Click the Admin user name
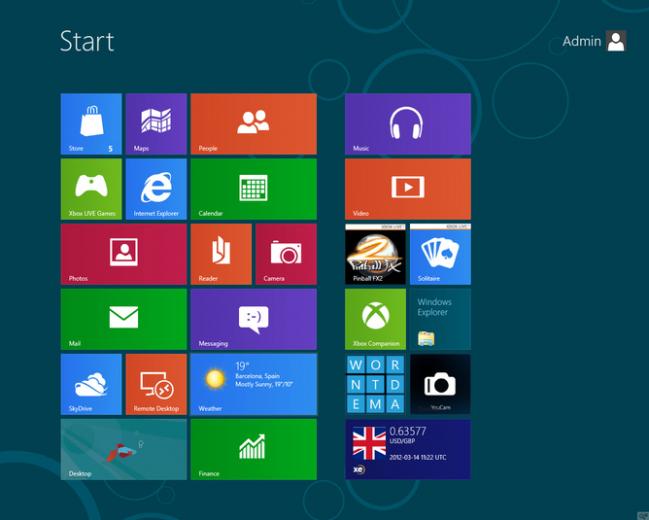The height and width of the screenshot is (520, 649). click(582, 41)
